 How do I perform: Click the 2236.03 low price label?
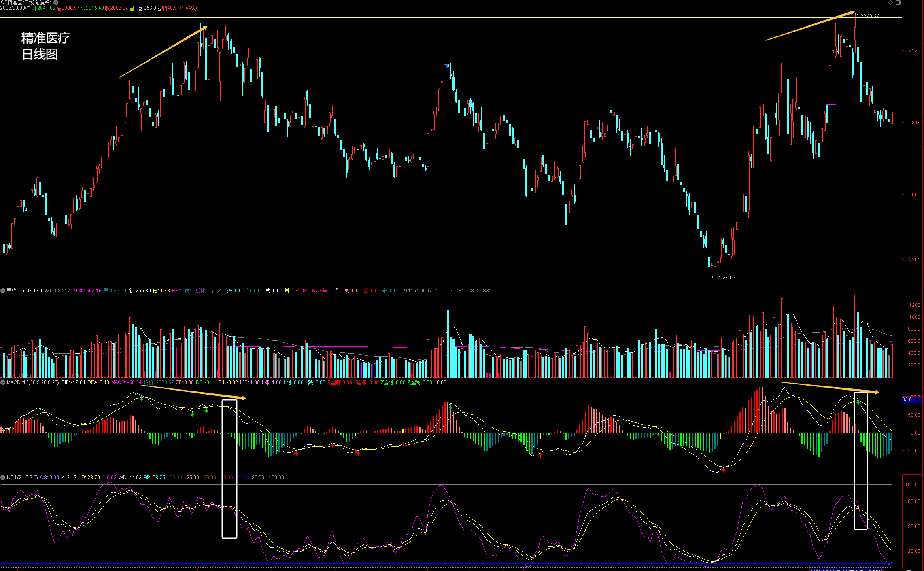[726, 278]
